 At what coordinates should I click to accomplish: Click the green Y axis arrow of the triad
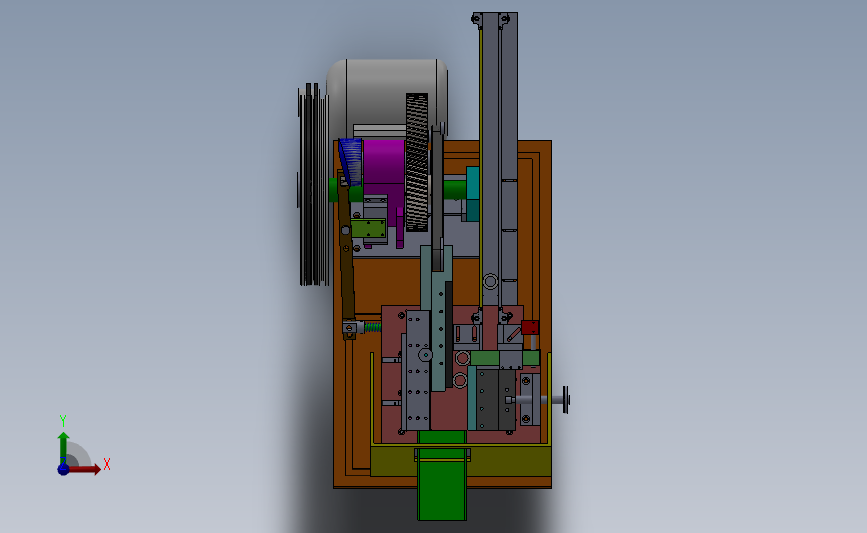coord(64,447)
